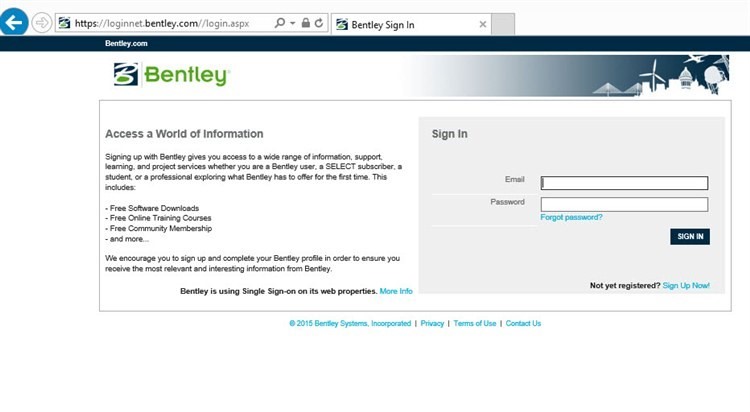Open the Terms of Use link

[x=475, y=323]
